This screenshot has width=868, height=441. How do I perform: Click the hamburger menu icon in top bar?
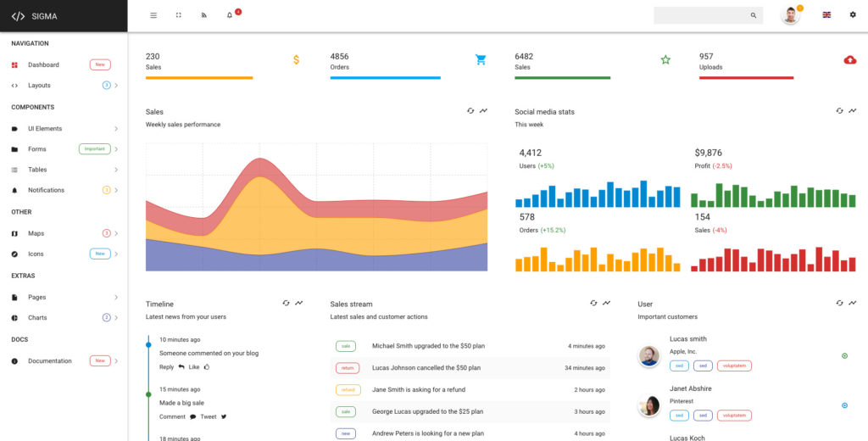[153, 15]
